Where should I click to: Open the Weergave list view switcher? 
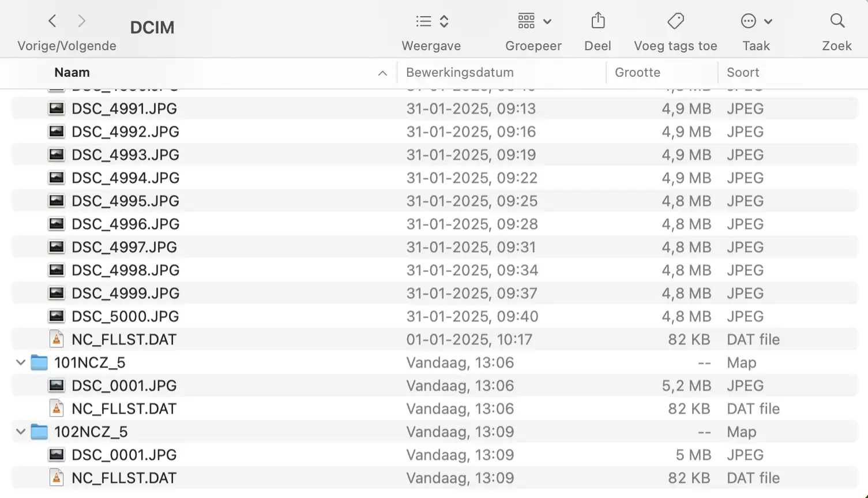(431, 21)
